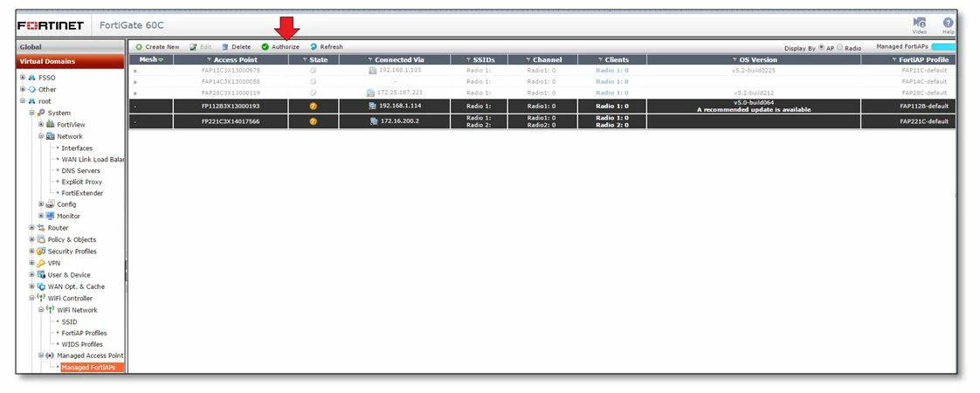Expand the FortiView tree node

(x=41, y=124)
